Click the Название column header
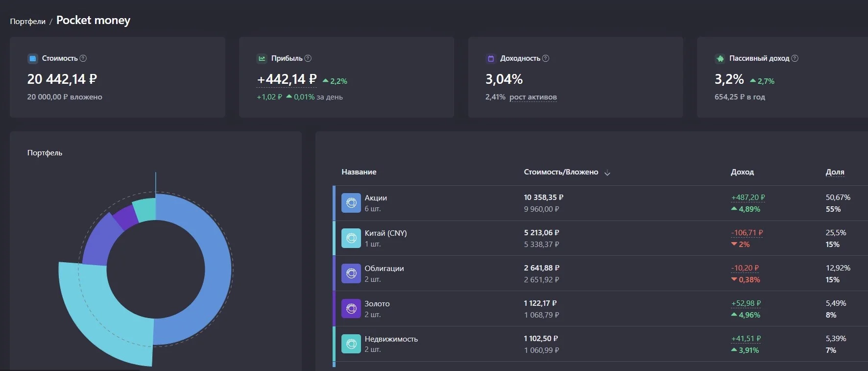The image size is (868, 371). pyautogui.click(x=359, y=172)
